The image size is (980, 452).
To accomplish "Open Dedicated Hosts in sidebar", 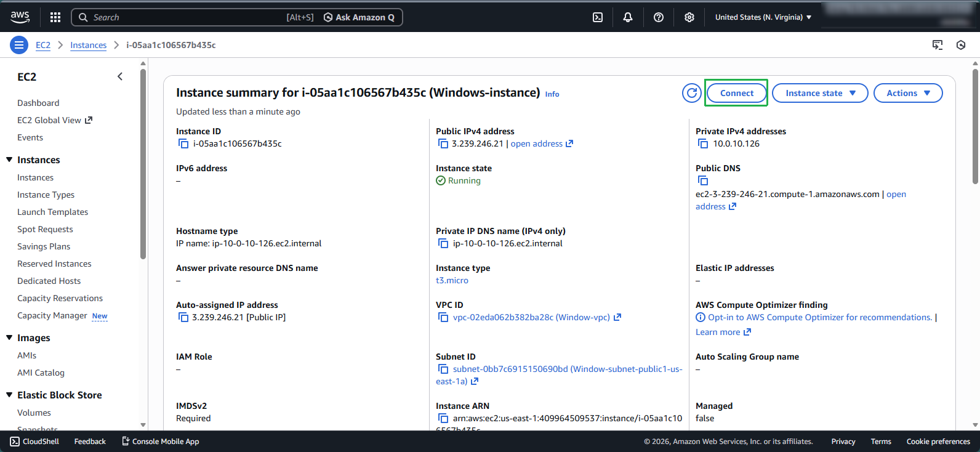I will 49,281.
